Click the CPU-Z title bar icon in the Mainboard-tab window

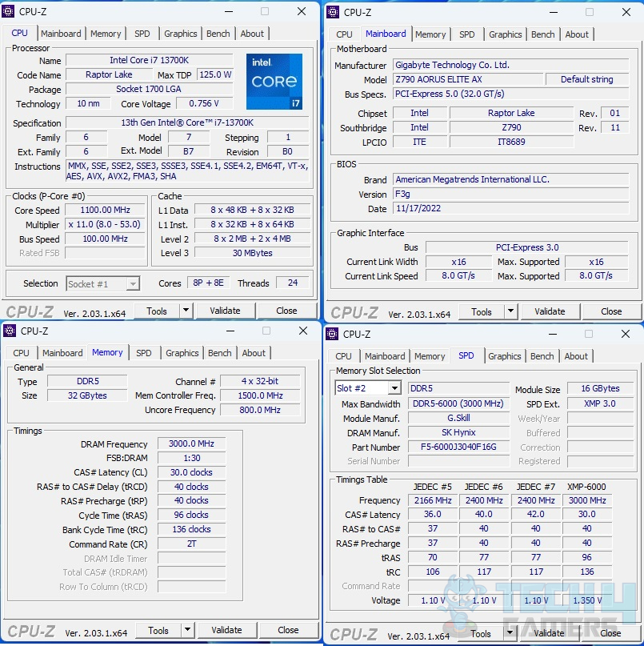coord(333,12)
